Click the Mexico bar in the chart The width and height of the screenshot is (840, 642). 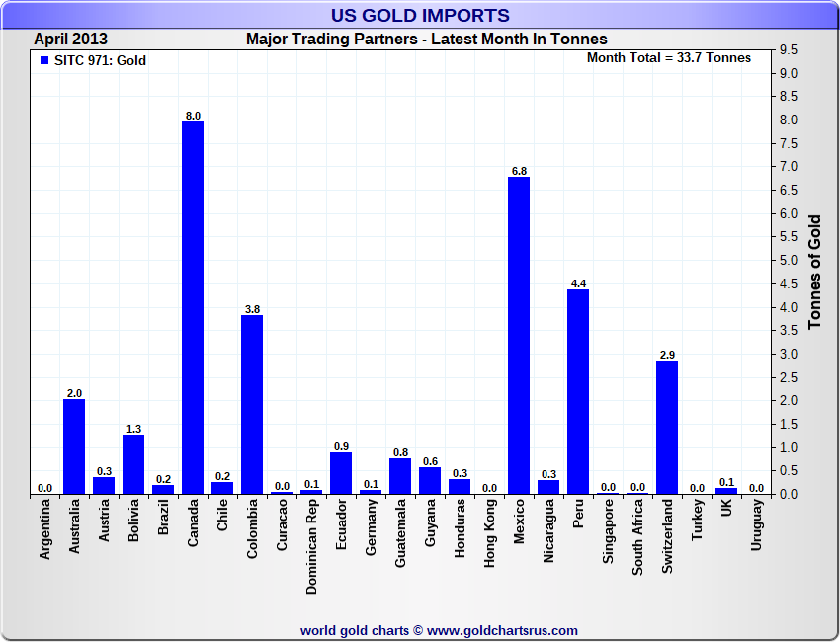click(519, 336)
